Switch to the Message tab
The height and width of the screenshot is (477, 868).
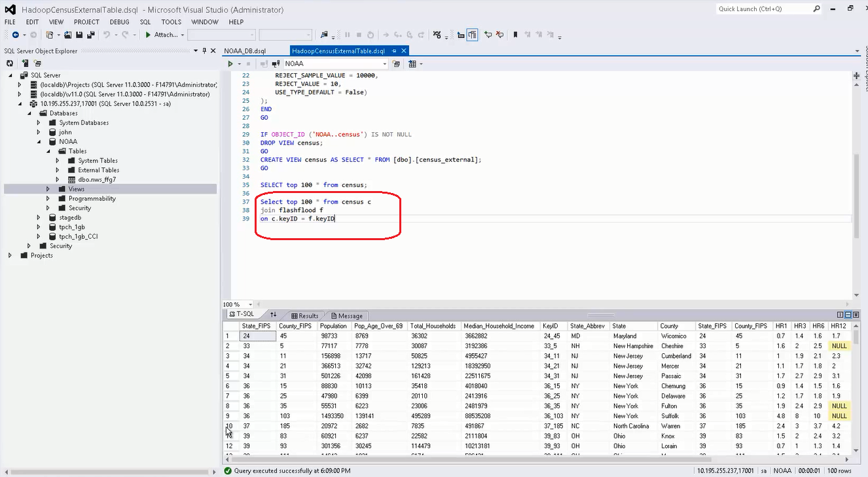(x=346, y=315)
